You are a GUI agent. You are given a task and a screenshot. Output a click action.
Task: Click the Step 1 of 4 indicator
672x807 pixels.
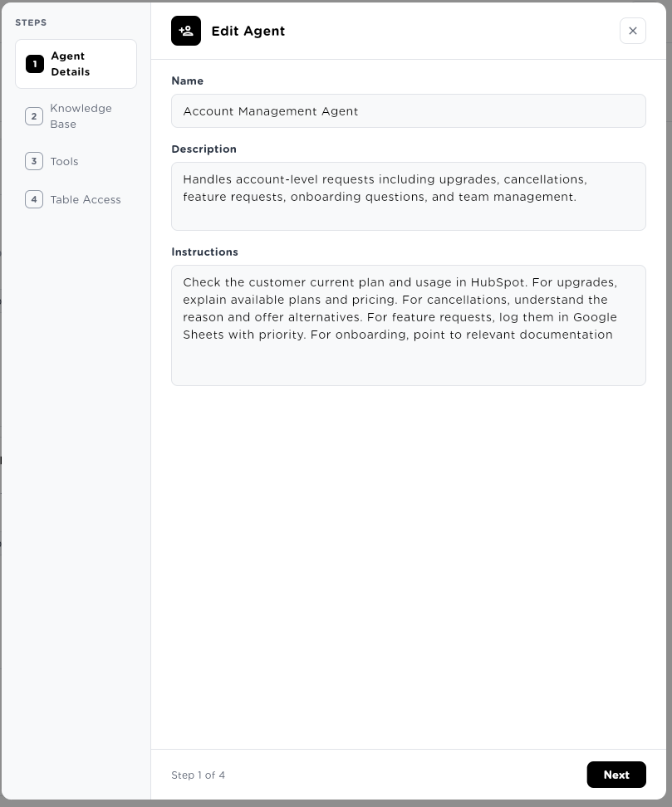coord(199,775)
